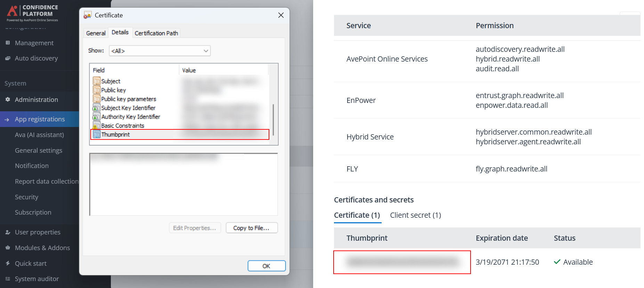Click the Auto discovery sidebar icon
The width and height of the screenshot is (644, 288).
pos(8,58)
